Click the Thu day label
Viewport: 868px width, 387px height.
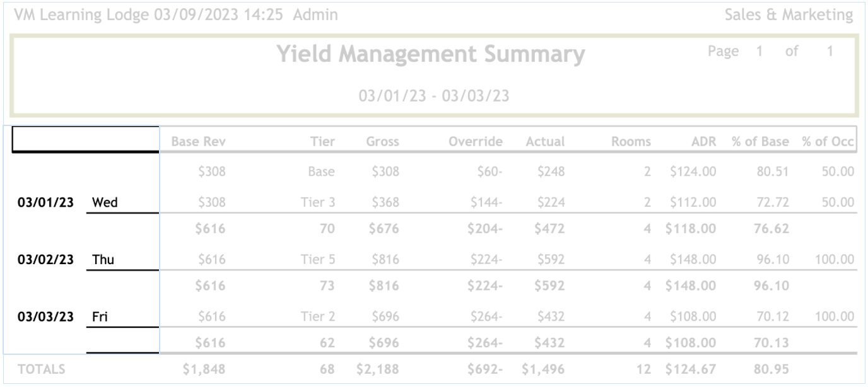pos(103,260)
